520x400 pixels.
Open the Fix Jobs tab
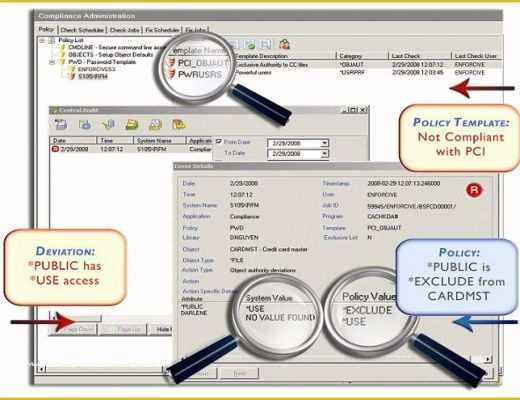coord(196,30)
